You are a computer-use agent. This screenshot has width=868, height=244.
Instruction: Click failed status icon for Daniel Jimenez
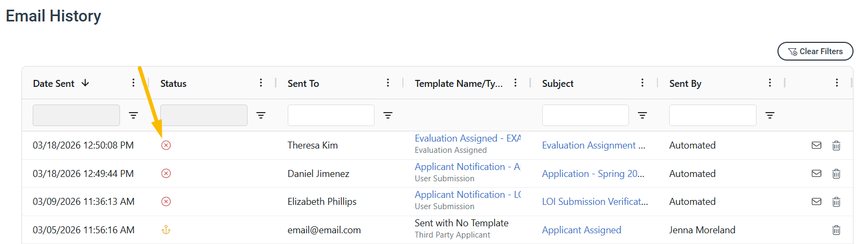point(166,173)
